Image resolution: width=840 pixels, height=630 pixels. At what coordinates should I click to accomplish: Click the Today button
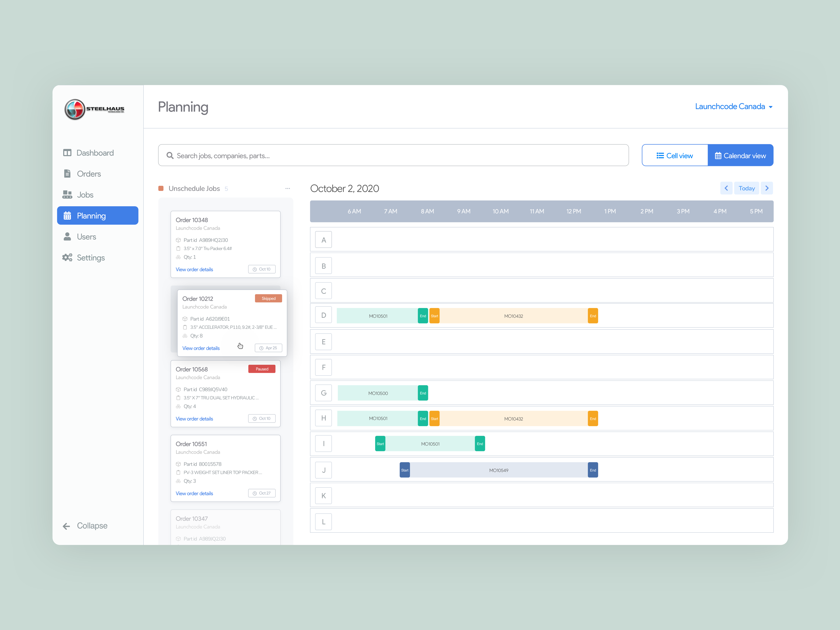tap(746, 188)
